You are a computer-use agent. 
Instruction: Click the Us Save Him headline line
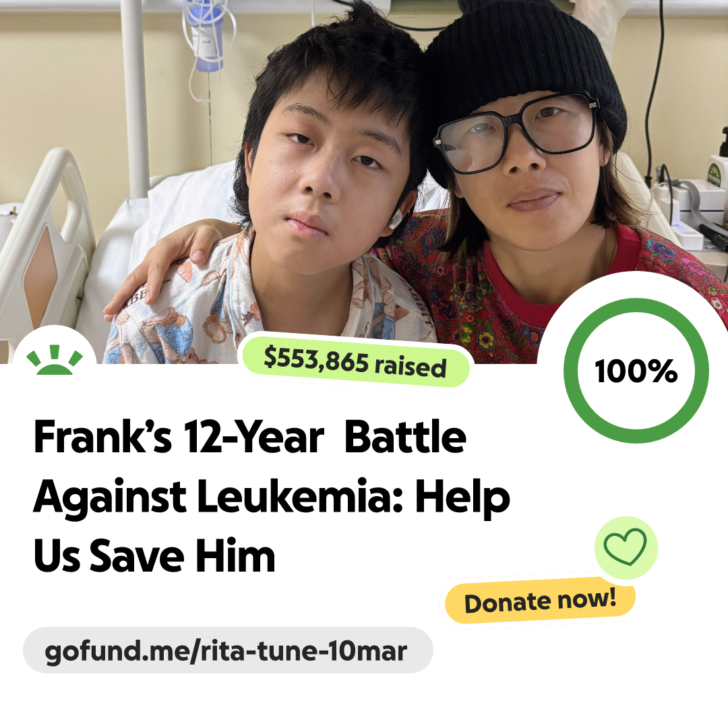pos(154,555)
